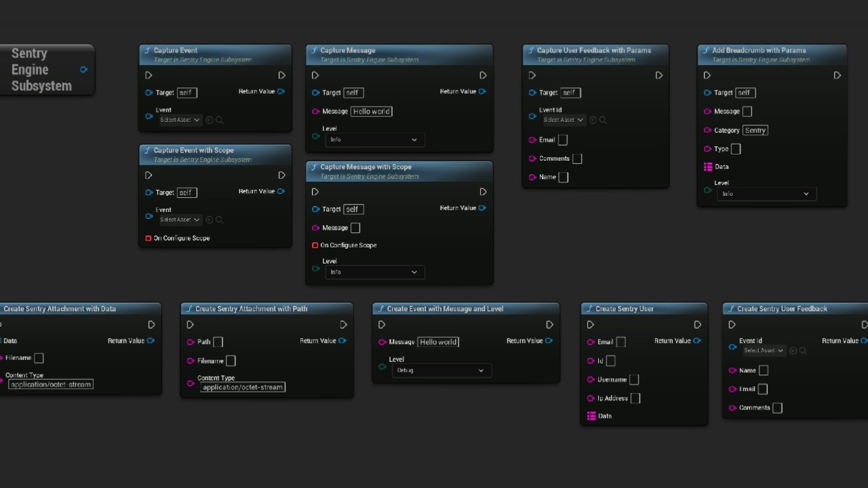
Task: Click Hello world message field in Capture Message
Action: point(372,111)
